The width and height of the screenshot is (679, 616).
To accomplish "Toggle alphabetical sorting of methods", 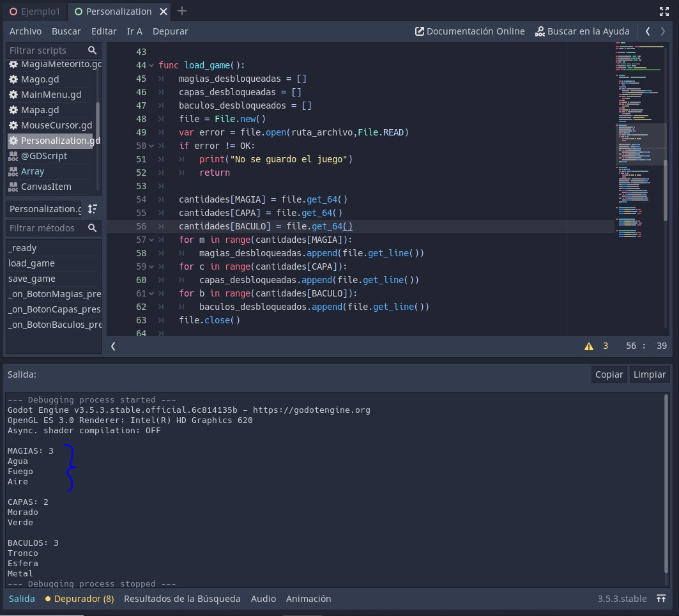I will [x=92, y=209].
